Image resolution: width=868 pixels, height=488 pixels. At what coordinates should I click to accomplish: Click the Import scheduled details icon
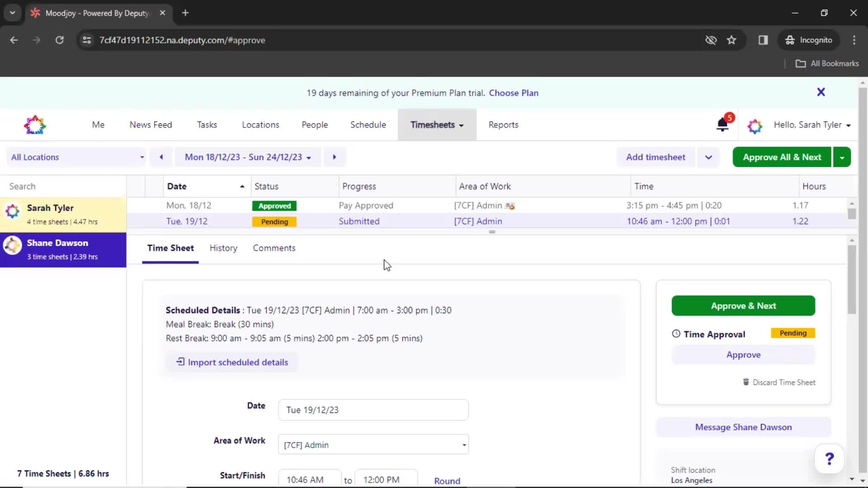[180, 361]
